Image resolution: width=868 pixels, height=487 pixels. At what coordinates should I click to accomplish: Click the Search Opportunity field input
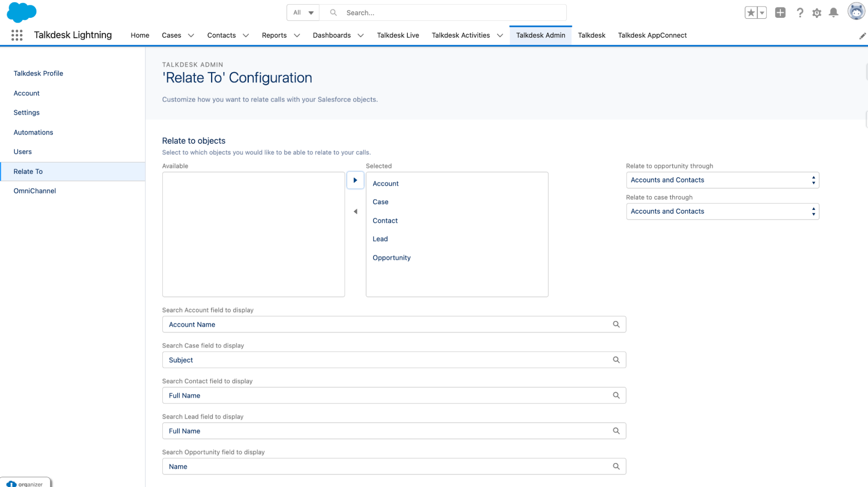click(x=394, y=467)
